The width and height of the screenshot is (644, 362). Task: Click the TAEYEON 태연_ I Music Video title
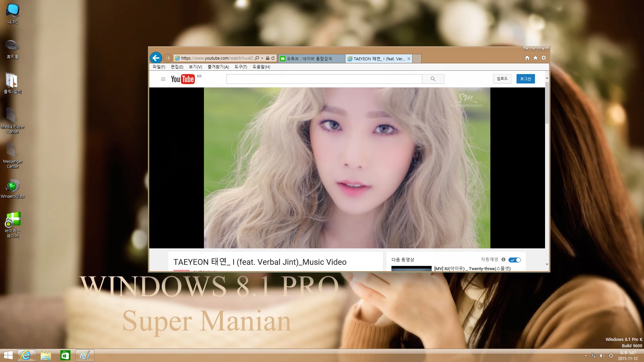point(260,262)
